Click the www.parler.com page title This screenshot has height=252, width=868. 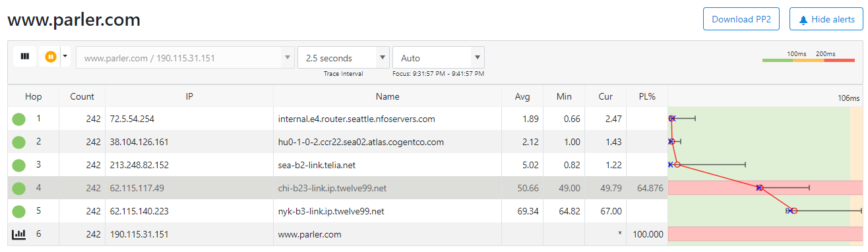click(x=74, y=20)
